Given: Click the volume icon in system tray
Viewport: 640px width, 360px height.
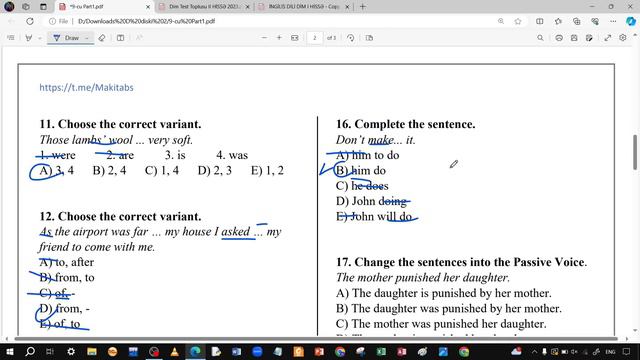Looking at the screenshot, I should tap(575, 351).
